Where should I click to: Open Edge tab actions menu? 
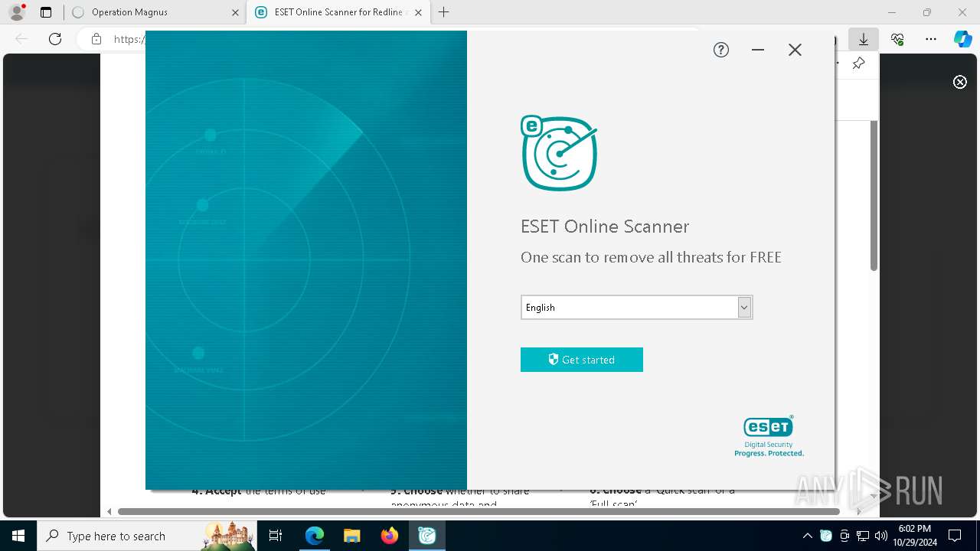[46, 12]
